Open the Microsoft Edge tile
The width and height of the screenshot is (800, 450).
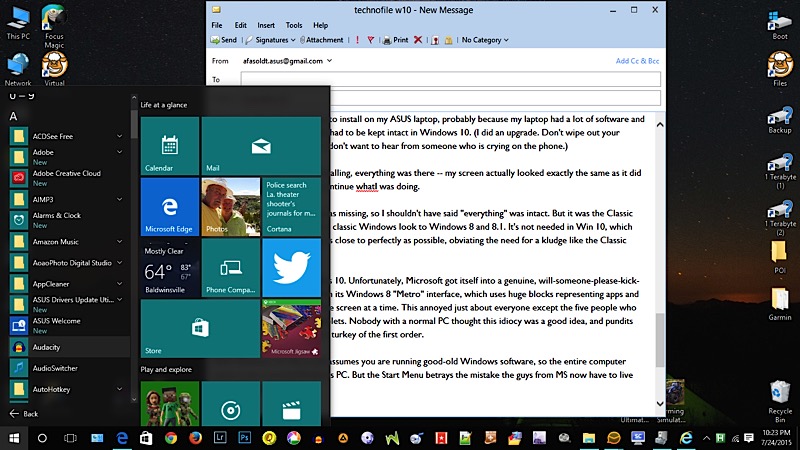170,207
